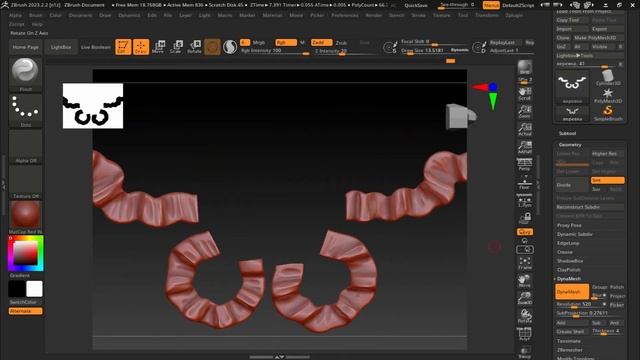This screenshot has width=640, height=360.
Task: Click the Actual size icon
Action: click(524, 129)
